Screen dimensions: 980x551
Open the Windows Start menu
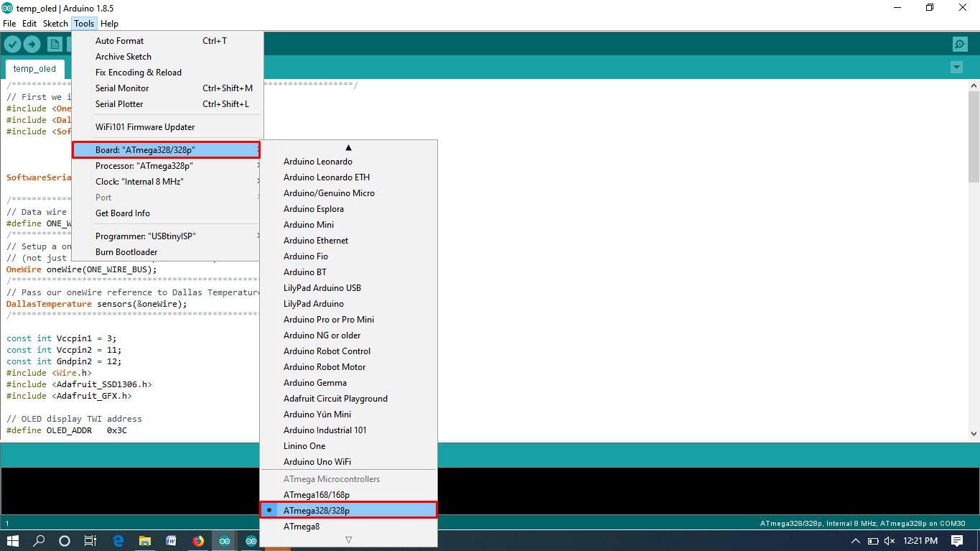click(x=13, y=541)
